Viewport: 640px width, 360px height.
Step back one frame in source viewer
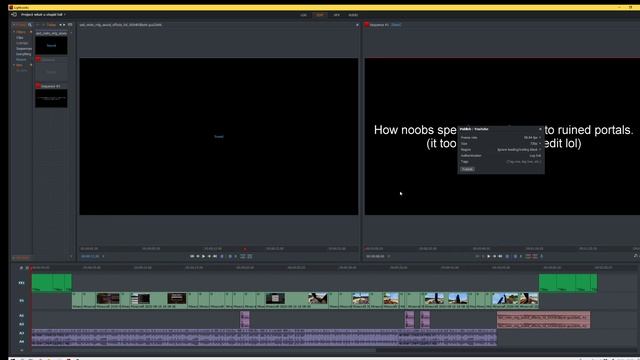(x=198, y=256)
